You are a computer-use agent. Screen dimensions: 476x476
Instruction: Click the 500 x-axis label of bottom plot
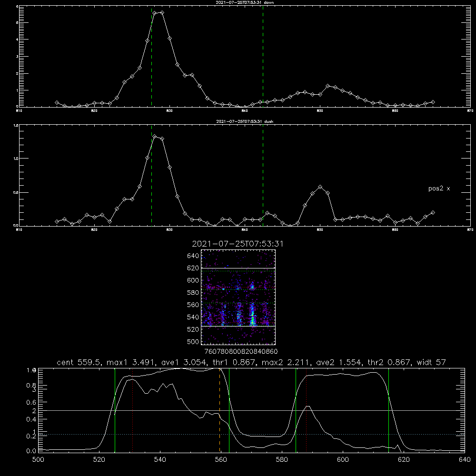click(38, 459)
